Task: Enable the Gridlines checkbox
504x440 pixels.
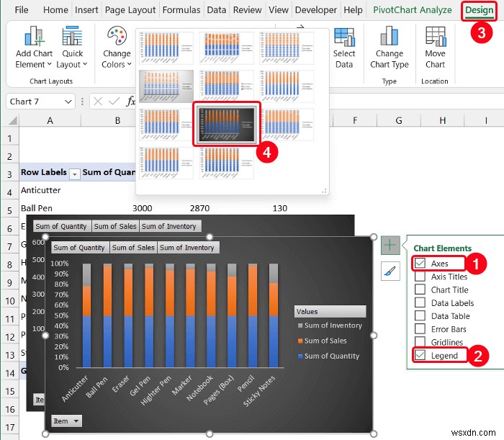Action: (x=420, y=341)
